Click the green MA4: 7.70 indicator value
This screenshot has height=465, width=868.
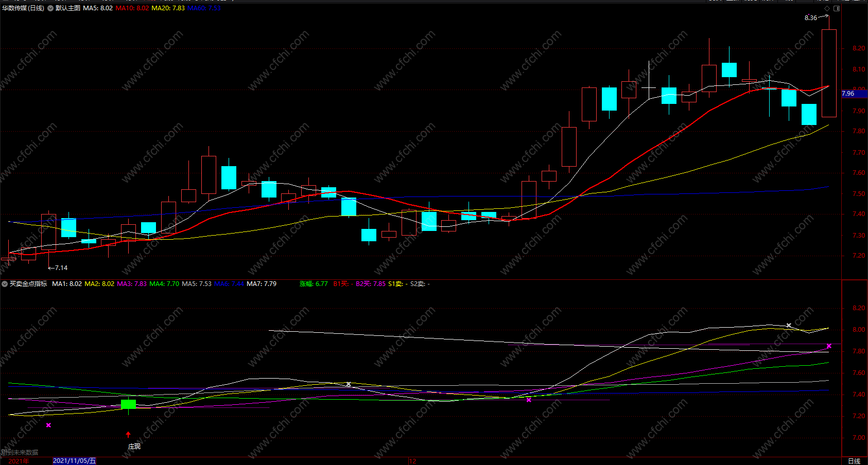click(x=164, y=284)
